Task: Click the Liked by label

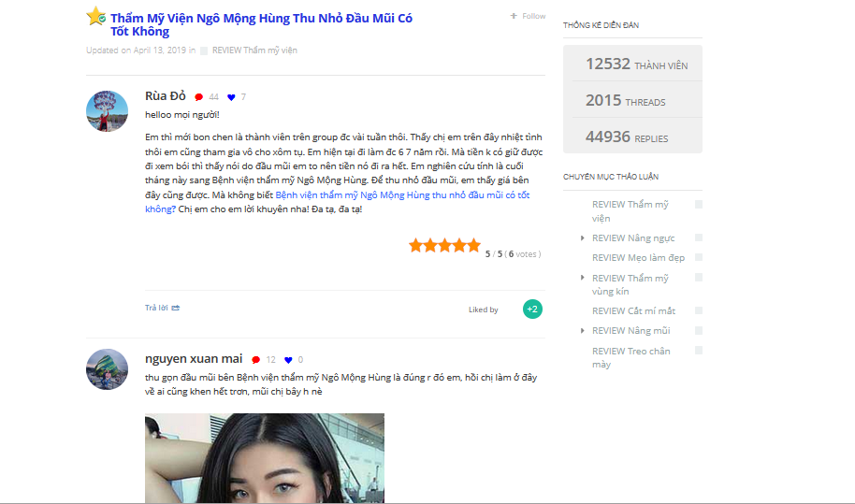Action: click(483, 310)
